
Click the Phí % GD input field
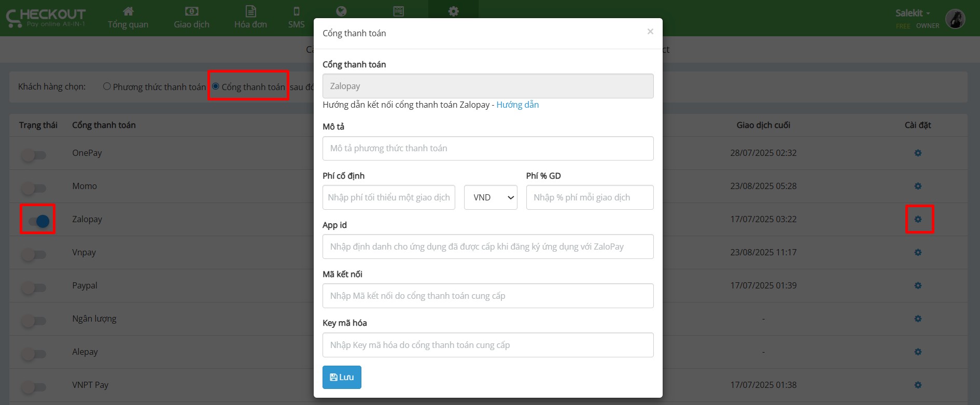(590, 197)
